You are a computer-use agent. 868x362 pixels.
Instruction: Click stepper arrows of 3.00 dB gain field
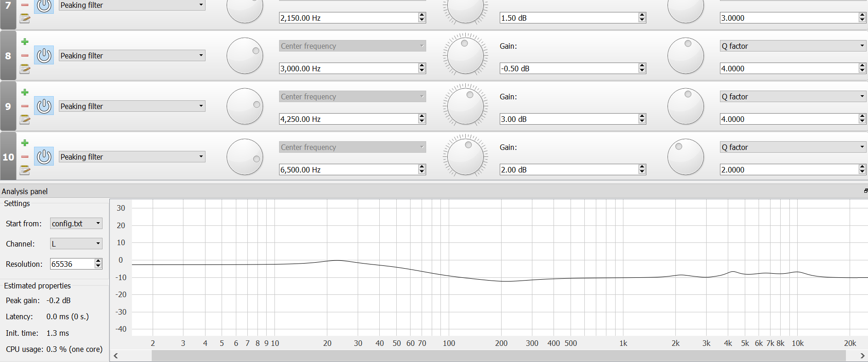click(642, 119)
